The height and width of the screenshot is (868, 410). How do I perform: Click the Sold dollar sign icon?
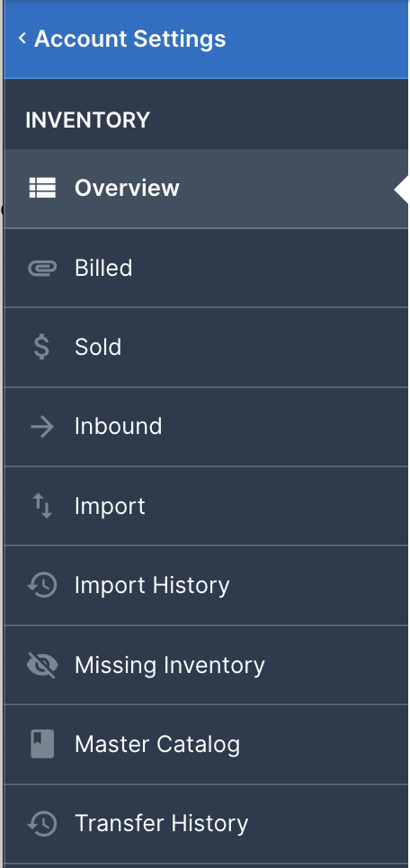tap(41, 347)
